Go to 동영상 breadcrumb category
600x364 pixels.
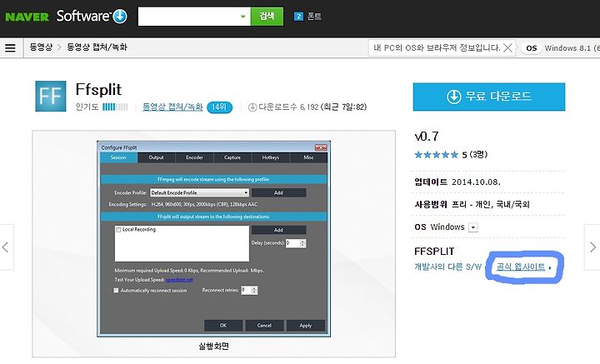41,47
